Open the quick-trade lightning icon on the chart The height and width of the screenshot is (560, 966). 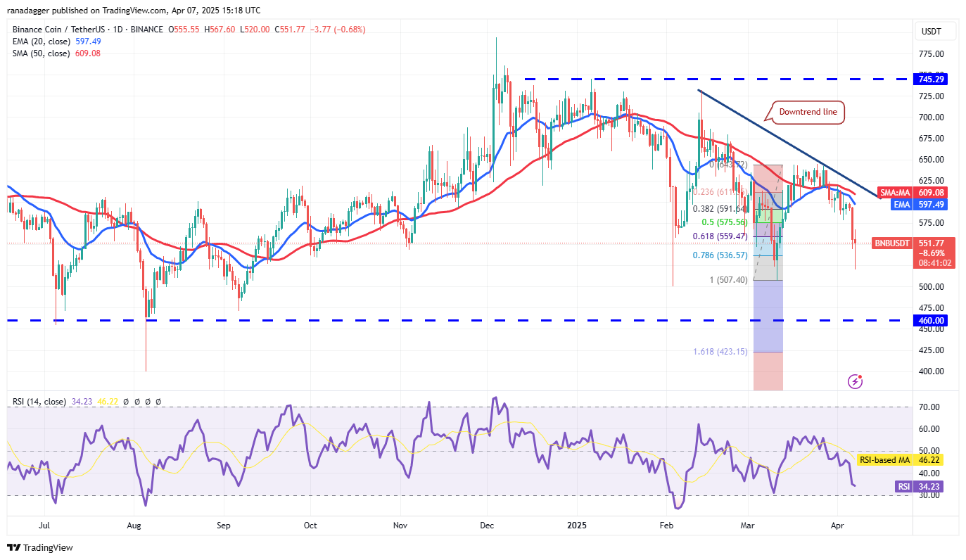click(x=854, y=381)
